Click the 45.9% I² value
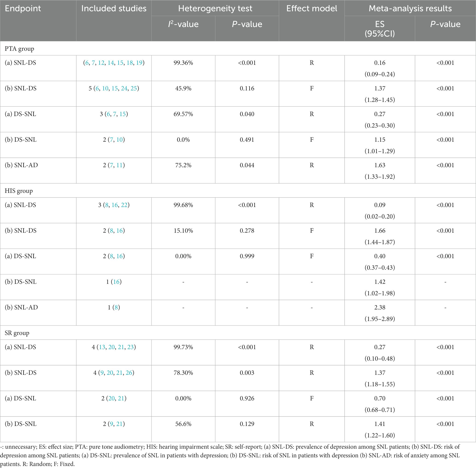 [x=183, y=89]
